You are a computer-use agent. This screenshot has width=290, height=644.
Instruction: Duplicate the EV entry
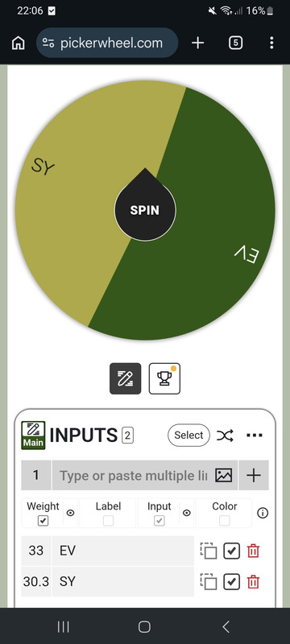[x=209, y=551]
